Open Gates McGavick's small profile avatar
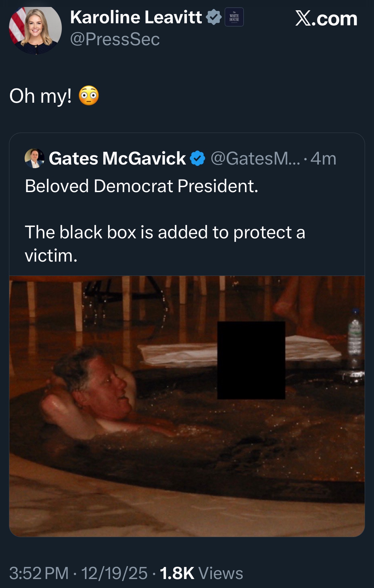 click(34, 158)
